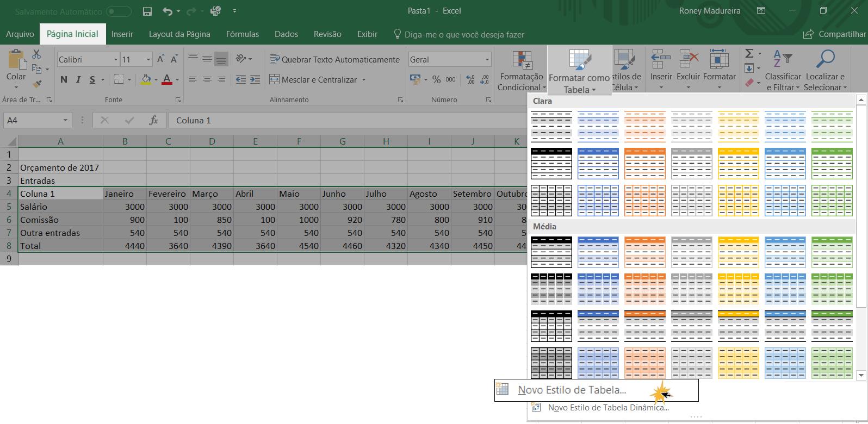This screenshot has height=424, width=868.
Task: Switch to the Dados tab
Action: pyautogui.click(x=286, y=34)
